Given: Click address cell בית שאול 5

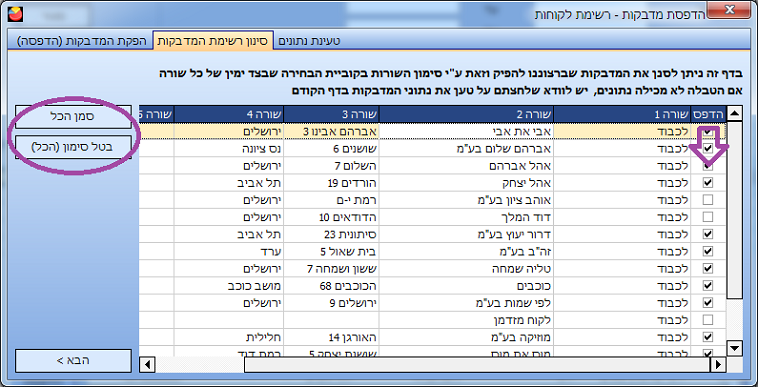Looking at the screenshot, I should tap(332, 251).
